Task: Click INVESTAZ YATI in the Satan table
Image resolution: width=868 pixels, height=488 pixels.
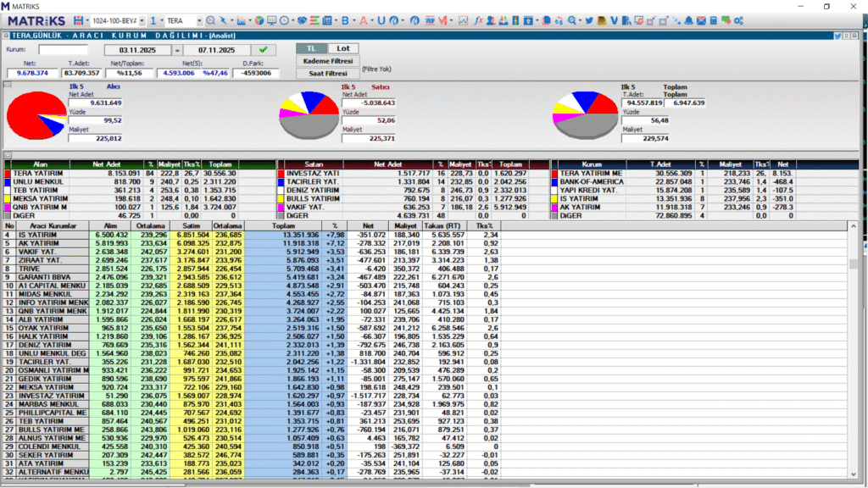Action: pyautogui.click(x=313, y=173)
